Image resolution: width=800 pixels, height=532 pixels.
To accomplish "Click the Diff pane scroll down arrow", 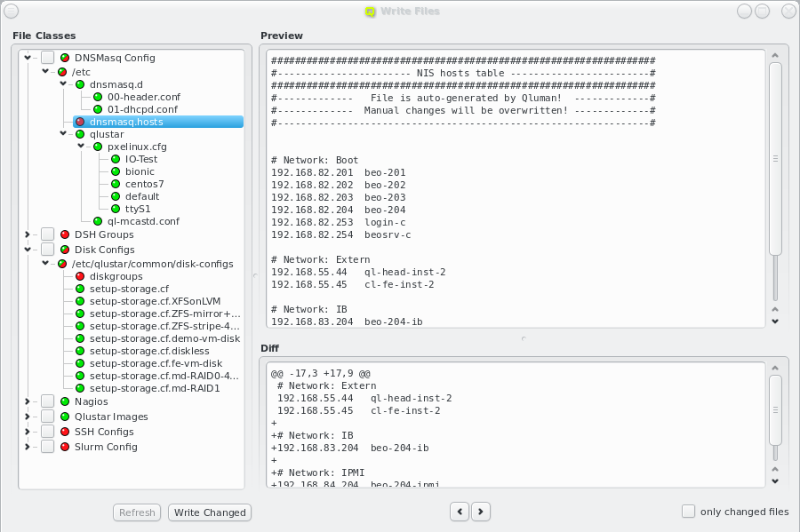I will 775,480.
